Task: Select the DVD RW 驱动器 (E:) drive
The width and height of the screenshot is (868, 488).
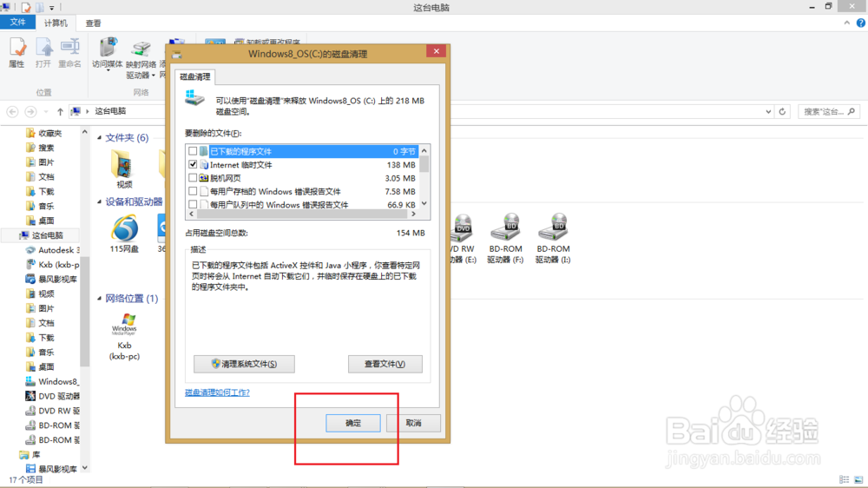Action: coord(463,239)
